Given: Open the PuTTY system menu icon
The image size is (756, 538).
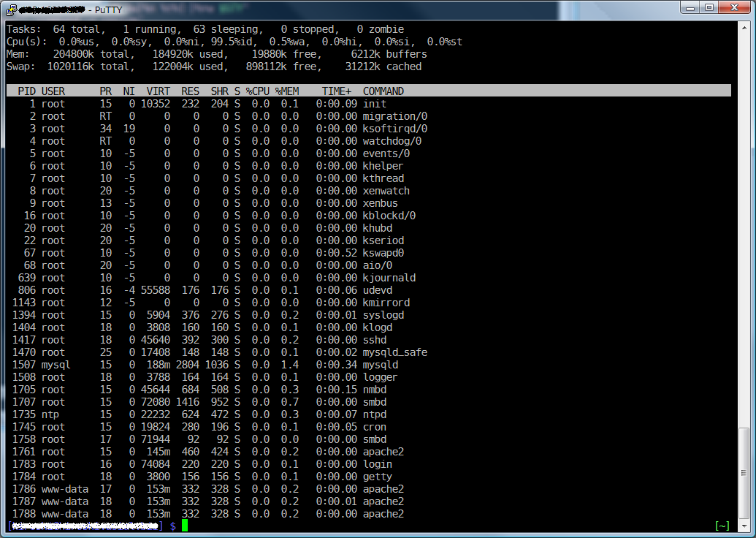Looking at the screenshot, I should click(12, 10).
